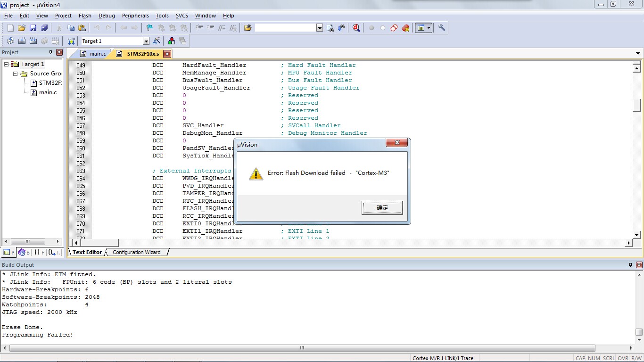Click the Build Output horizontal scrollbar

coord(302,348)
